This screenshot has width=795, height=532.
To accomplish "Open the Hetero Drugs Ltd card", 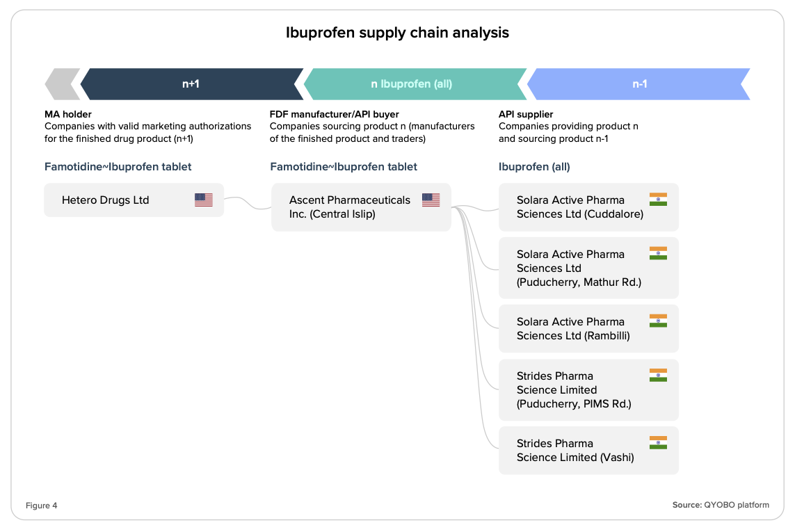I will pyautogui.click(x=134, y=200).
